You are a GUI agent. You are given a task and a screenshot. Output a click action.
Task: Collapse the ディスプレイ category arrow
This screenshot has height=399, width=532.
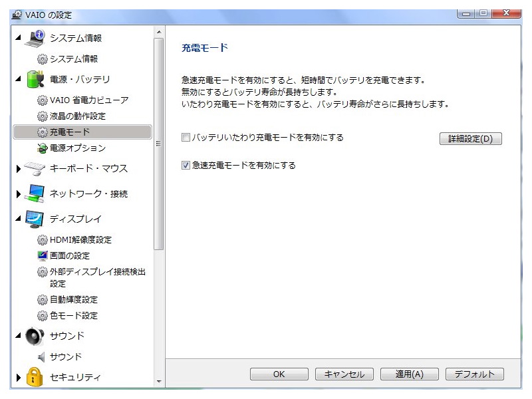pos(19,219)
